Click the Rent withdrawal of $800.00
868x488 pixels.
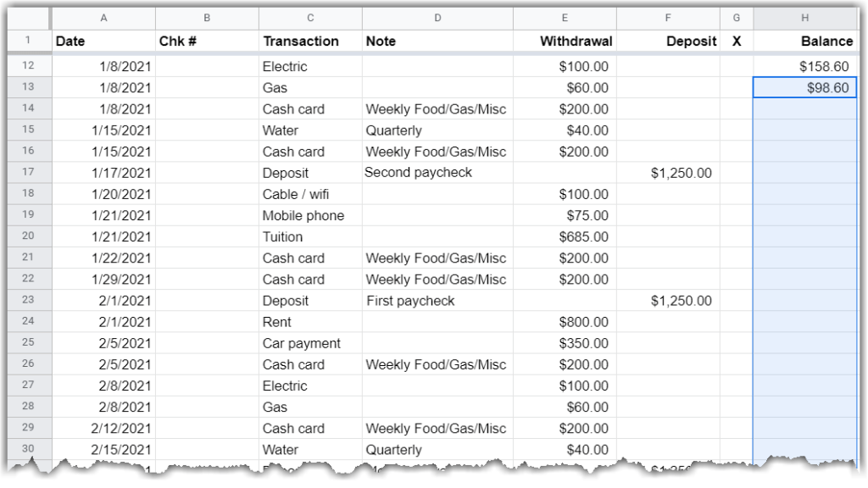(x=564, y=321)
